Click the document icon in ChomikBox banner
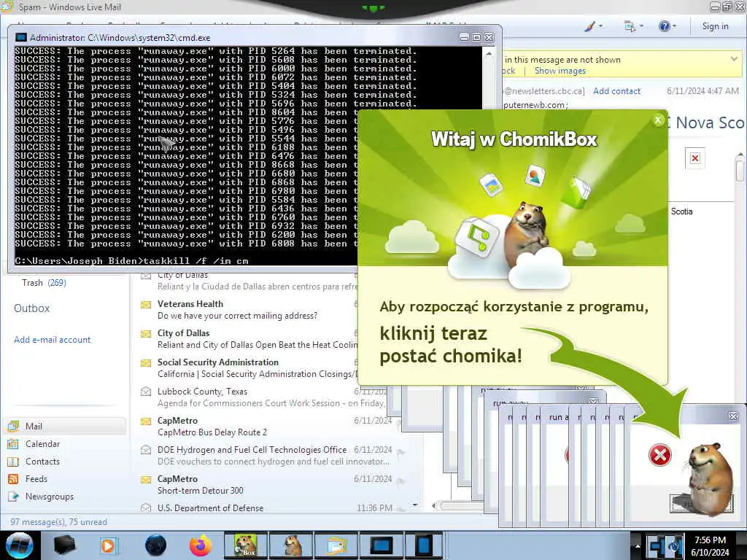This screenshot has height=560, width=747. click(x=492, y=184)
